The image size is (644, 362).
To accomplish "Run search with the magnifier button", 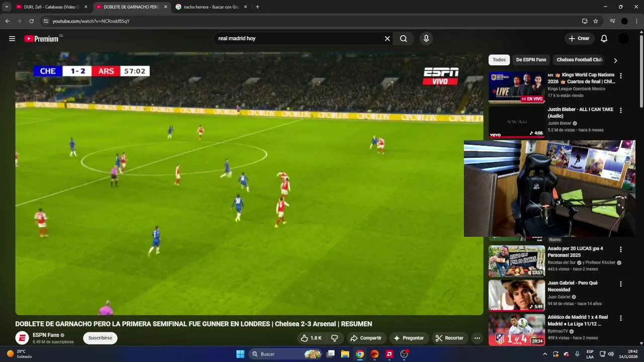I will click(x=404, y=39).
